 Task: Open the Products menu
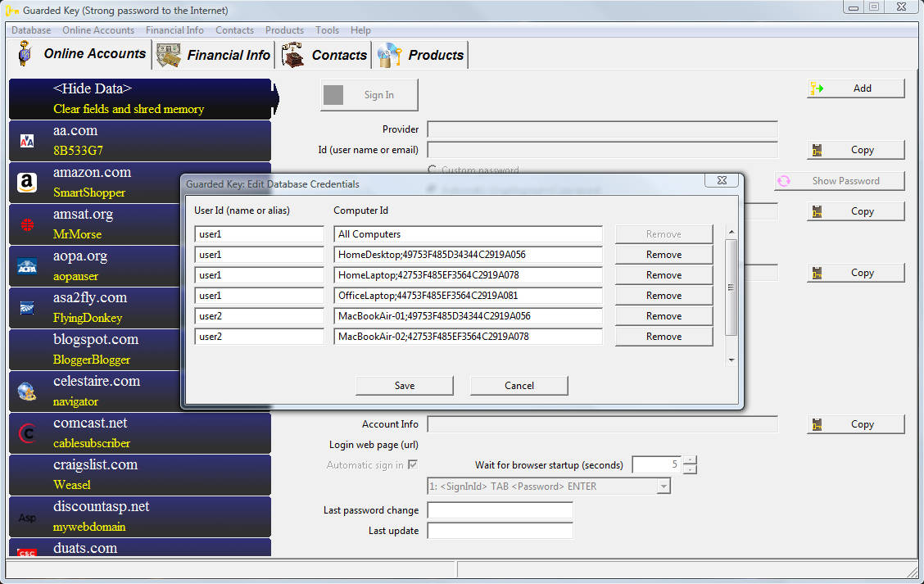(284, 30)
